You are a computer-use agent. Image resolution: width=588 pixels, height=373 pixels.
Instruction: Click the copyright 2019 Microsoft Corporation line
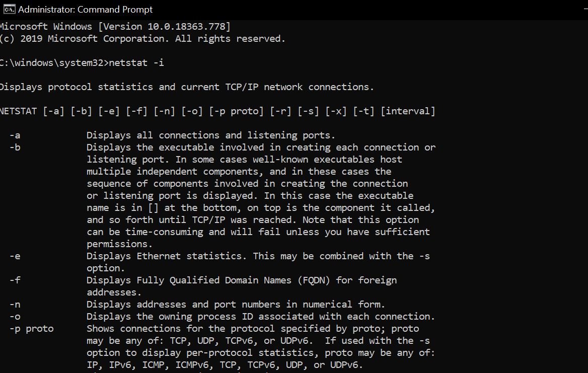tap(142, 38)
